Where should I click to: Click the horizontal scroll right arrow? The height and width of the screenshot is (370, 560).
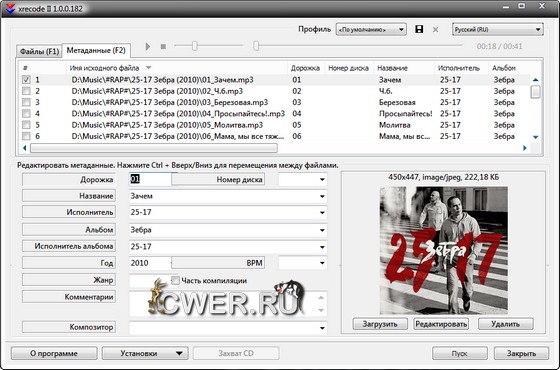[525, 148]
